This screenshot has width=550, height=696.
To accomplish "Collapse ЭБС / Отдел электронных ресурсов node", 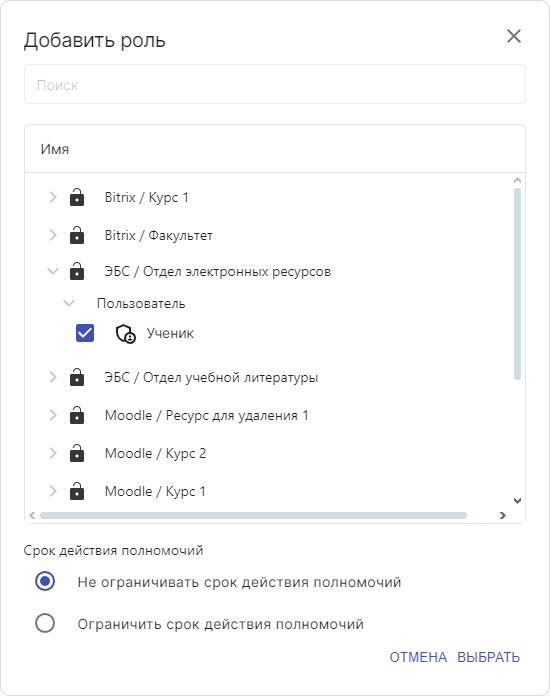I will point(53,271).
